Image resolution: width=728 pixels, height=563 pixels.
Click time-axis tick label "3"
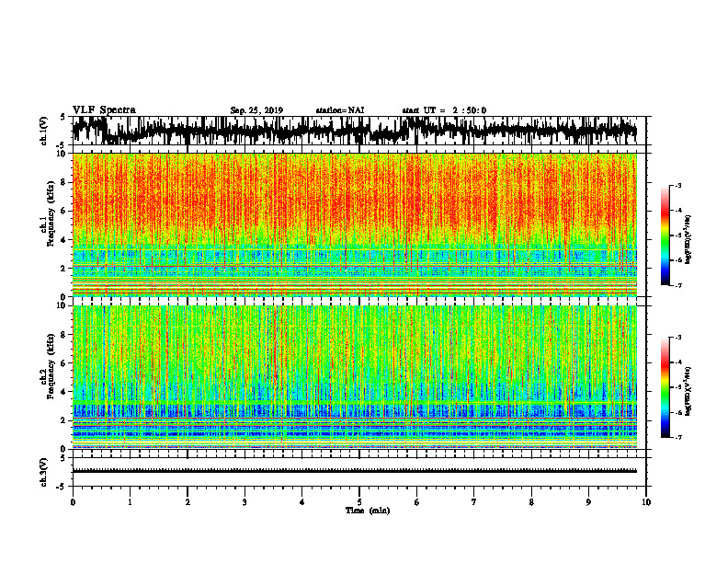(245, 502)
